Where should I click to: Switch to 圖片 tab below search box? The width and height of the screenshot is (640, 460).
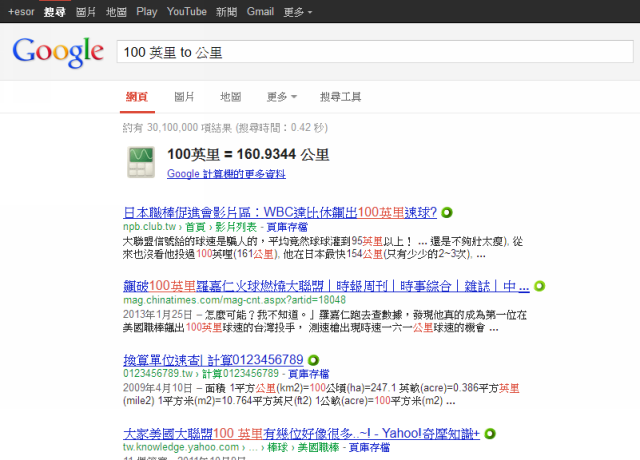[184, 97]
